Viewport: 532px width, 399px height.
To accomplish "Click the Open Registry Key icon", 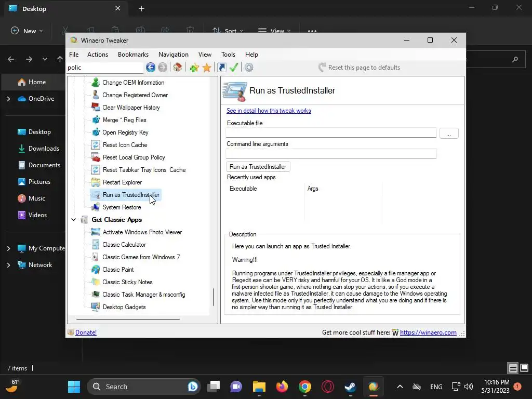I will [x=96, y=132].
